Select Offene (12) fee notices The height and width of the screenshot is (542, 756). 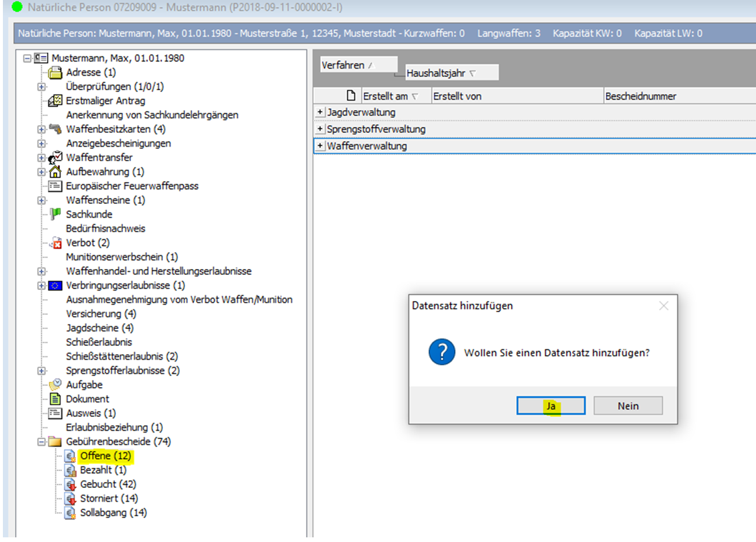click(x=105, y=456)
